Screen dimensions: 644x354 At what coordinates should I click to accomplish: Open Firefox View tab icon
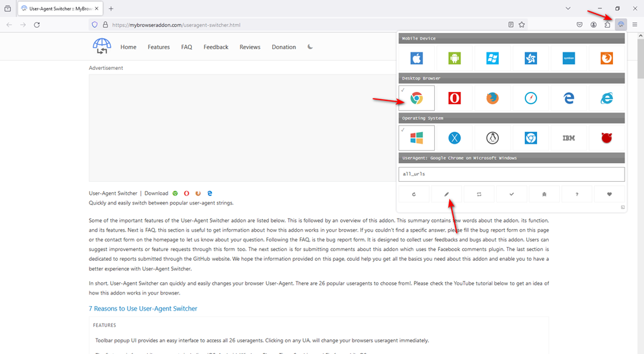pos(7,8)
